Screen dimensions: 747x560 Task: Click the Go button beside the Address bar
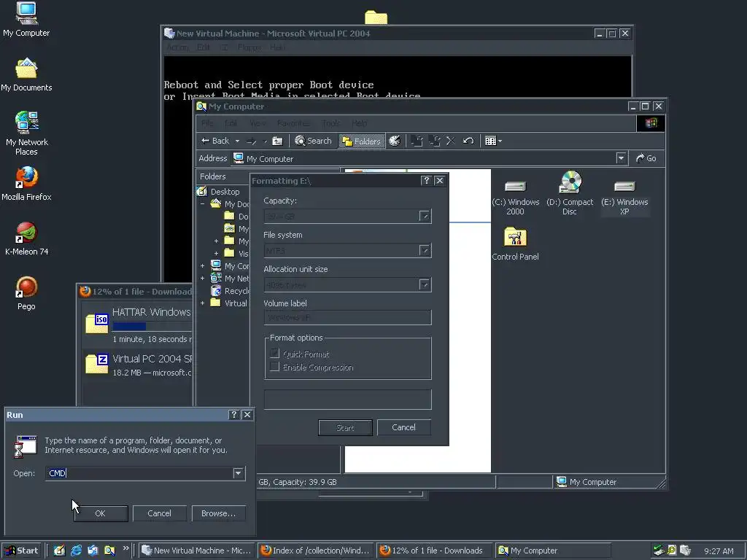pos(646,158)
